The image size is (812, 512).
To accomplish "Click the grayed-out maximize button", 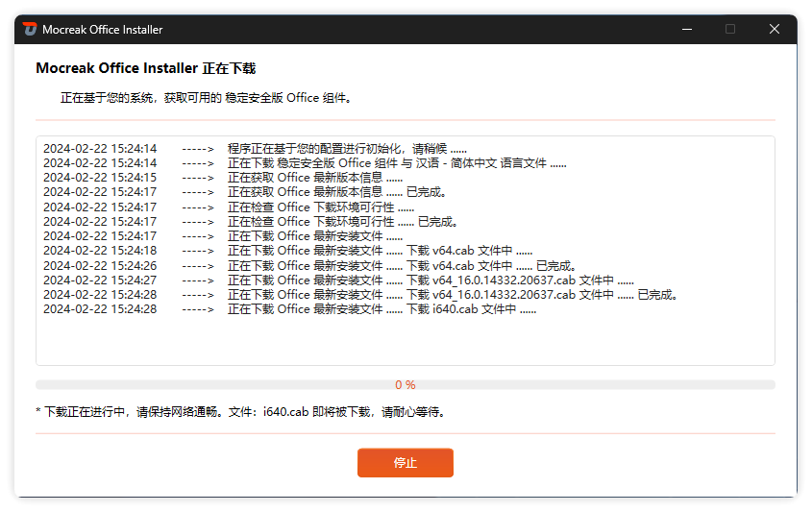I will (x=730, y=29).
